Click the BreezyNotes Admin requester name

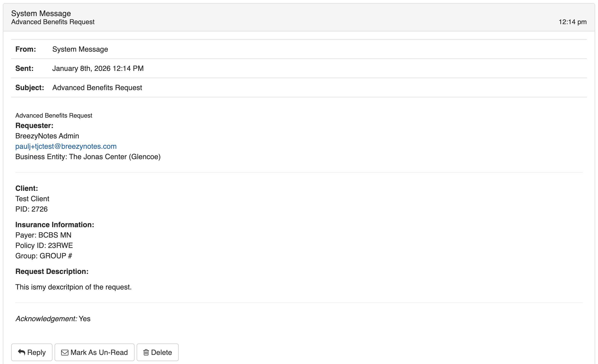click(x=47, y=136)
